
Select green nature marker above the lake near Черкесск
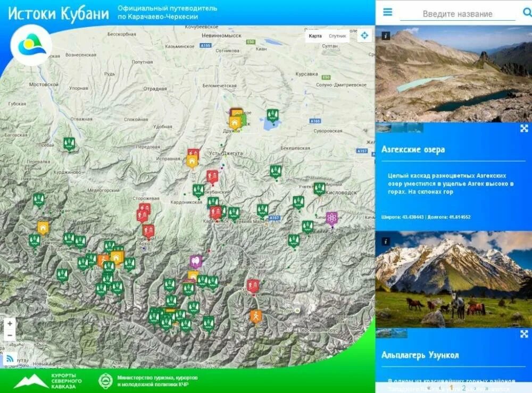pos(272,116)
